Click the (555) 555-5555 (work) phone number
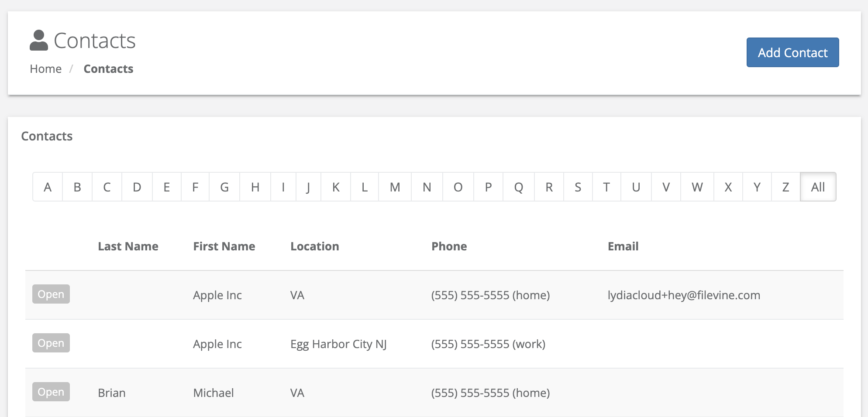Screen dimensions: 868x417 (488, 344)
